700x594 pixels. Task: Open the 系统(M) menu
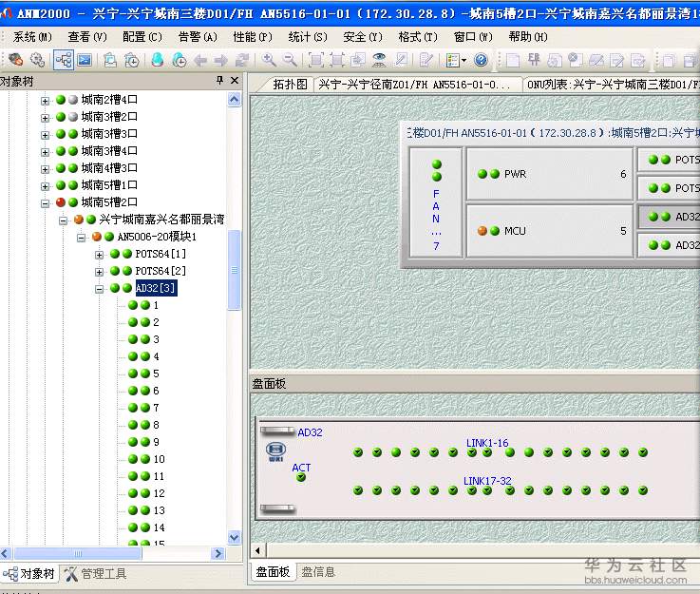[x=32, y=37]
